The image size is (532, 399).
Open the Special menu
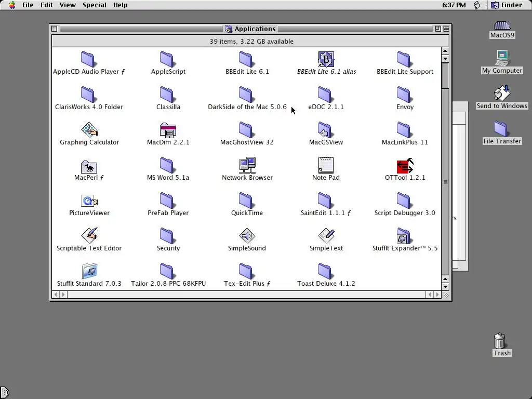point(95,5)
